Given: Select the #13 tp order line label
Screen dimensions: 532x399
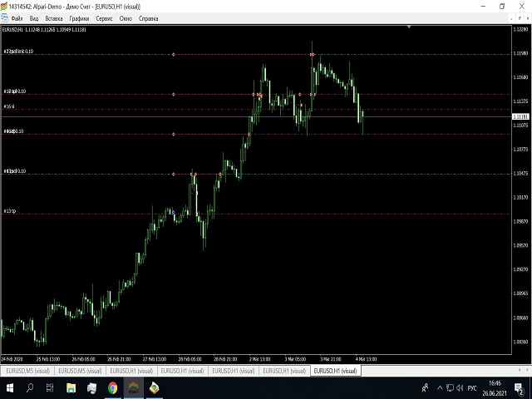Looking at the screenshot, I should [9, 211].
